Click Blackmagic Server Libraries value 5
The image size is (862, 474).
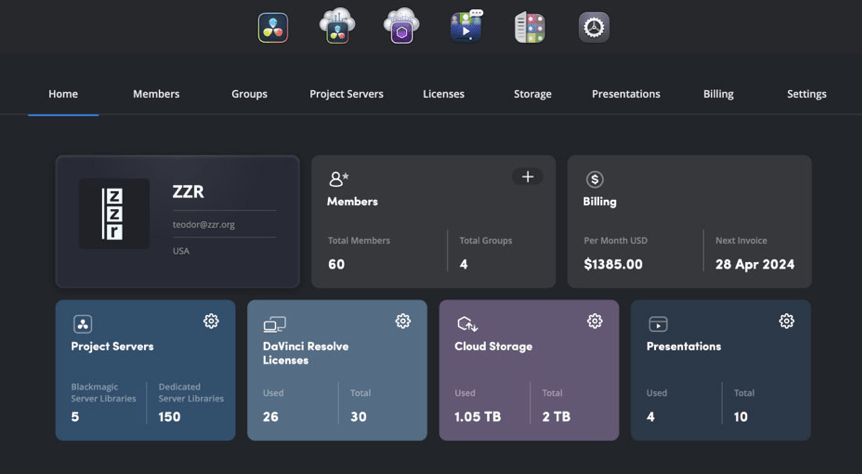pos(75,417)
